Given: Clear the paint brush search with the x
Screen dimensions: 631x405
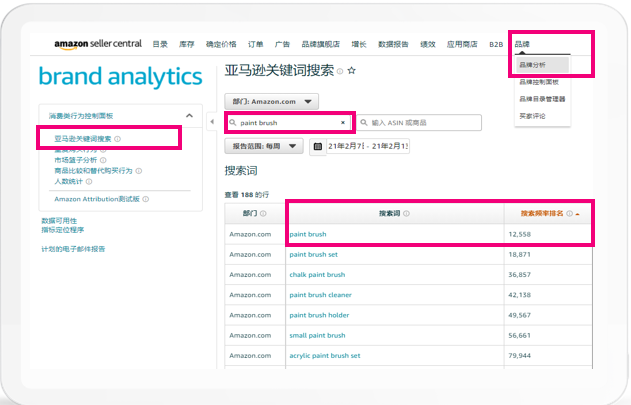Looking at the screenshot, I should (x=343, y=122).
